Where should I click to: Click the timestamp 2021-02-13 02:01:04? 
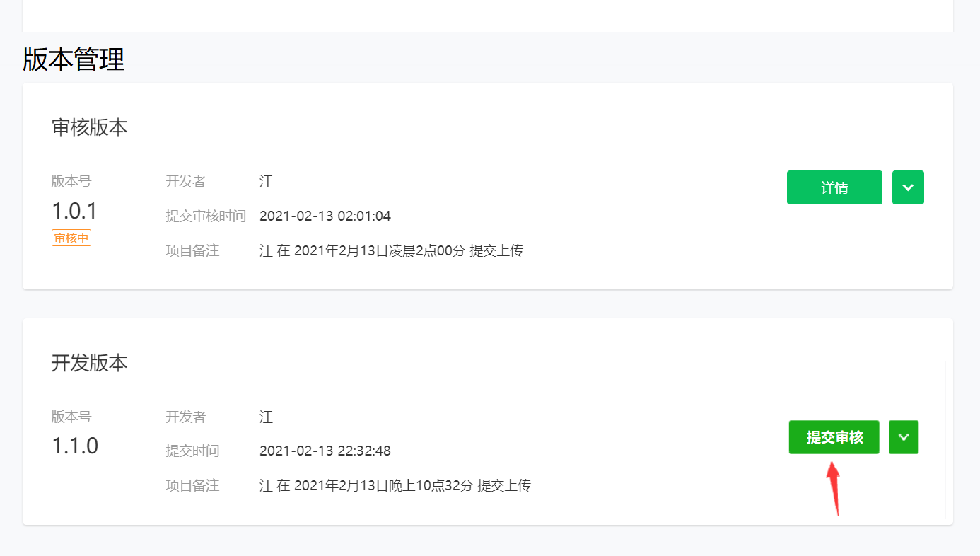coord(325,216)
